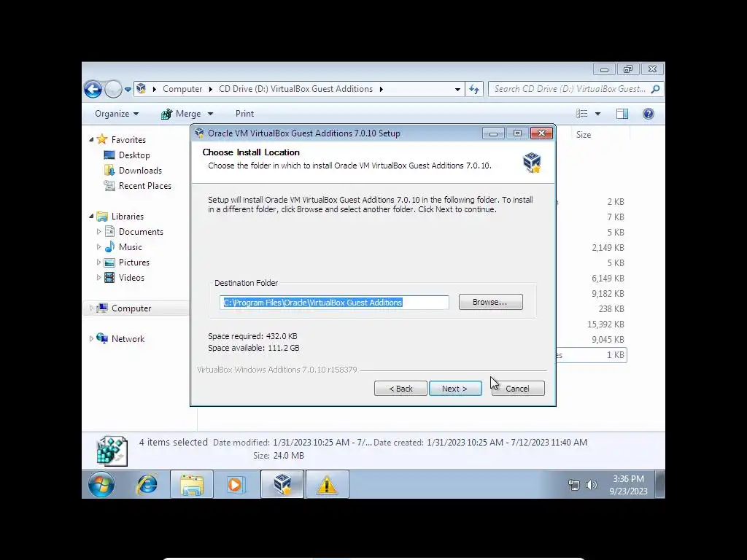This screenshot has height=560, width=747.
Task: Click the Explorer back navigation arrow
Action: coord(93,89)
